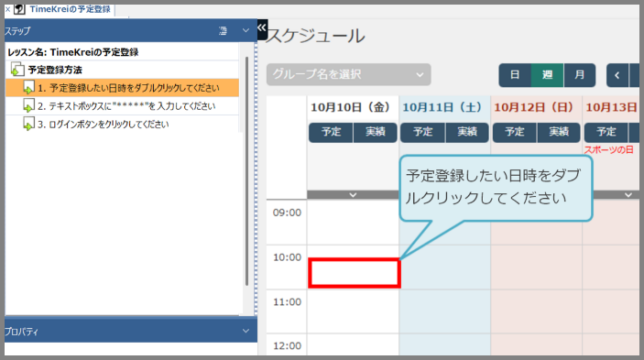Screen dimensions: 644x360
Task: Click 予定 under 10月13日
Action: click(606, 132)
